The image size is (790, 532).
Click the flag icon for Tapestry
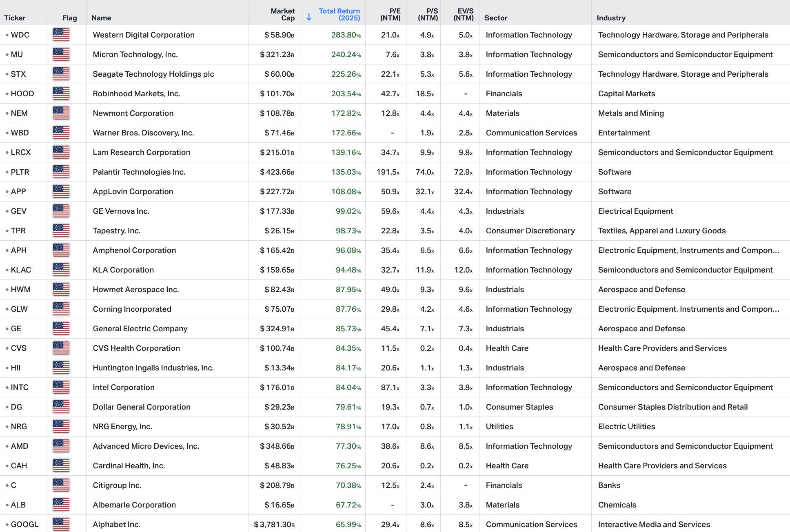point(61,231)
